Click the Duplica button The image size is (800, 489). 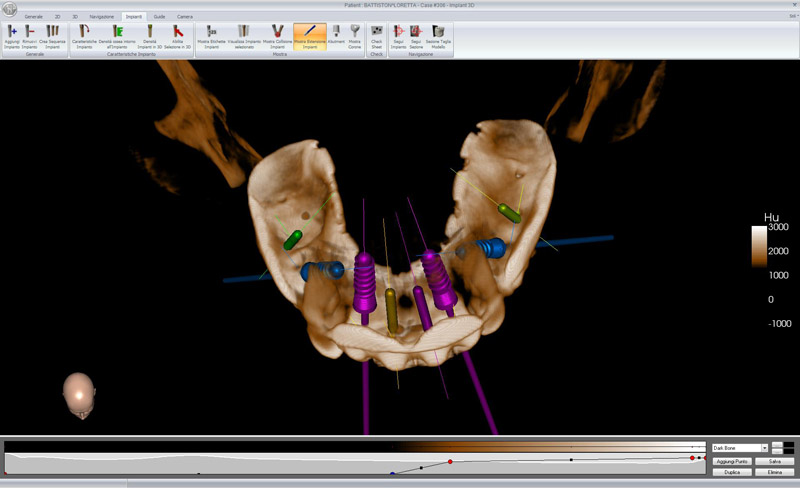pos(731,471)
